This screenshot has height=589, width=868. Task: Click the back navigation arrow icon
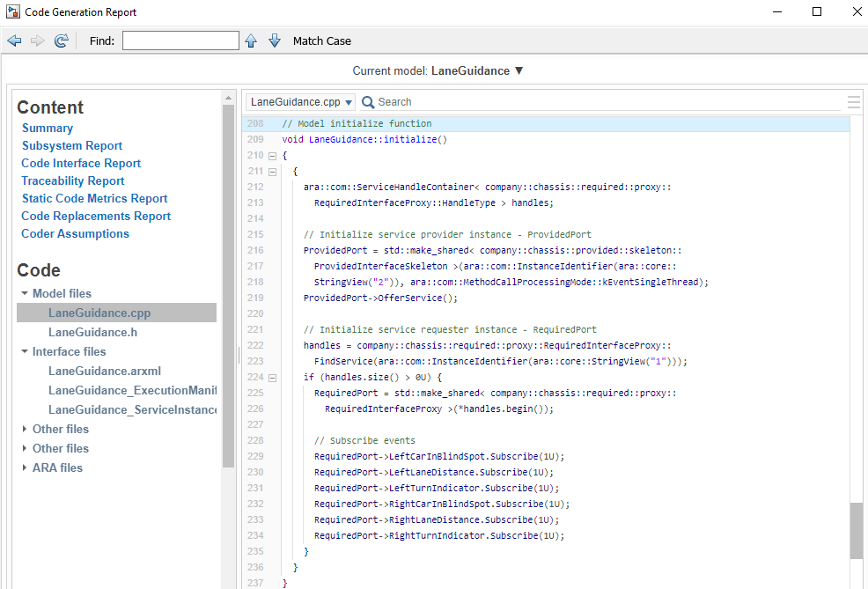[x=14, y=40]
